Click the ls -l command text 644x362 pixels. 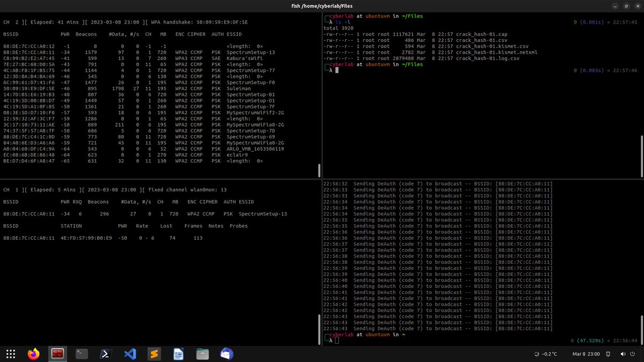pos(342,22)
